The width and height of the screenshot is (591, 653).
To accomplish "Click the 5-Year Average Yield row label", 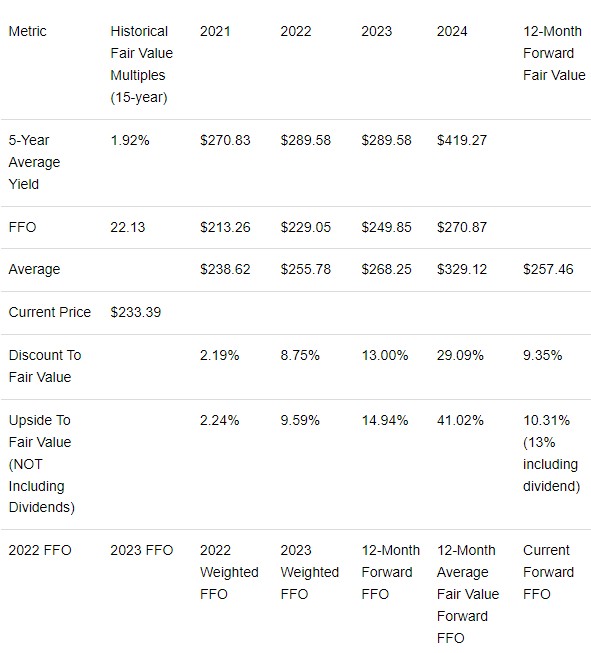I will pyautogui.click(x=34, y=162).
